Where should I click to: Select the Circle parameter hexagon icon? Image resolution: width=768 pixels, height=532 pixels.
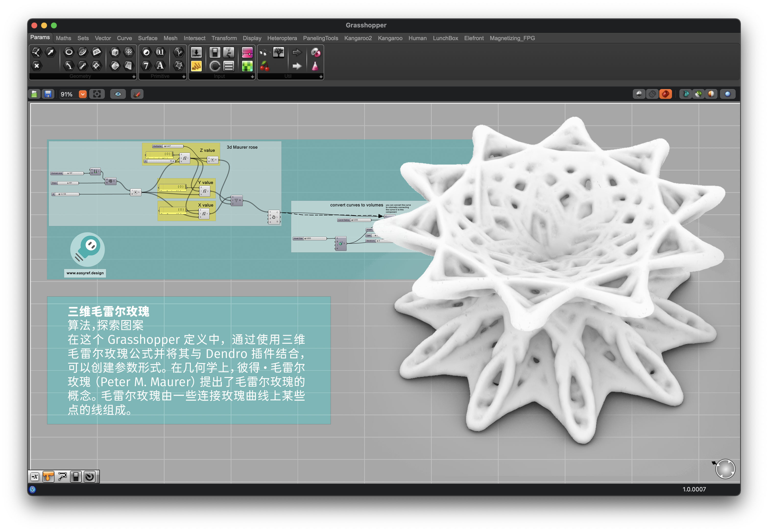[x=69, y=52]
